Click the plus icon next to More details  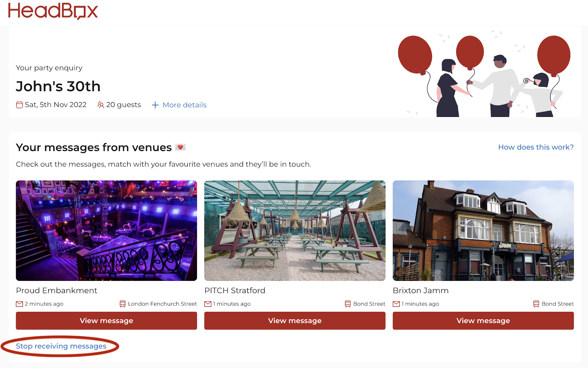[x=155, y=105]
